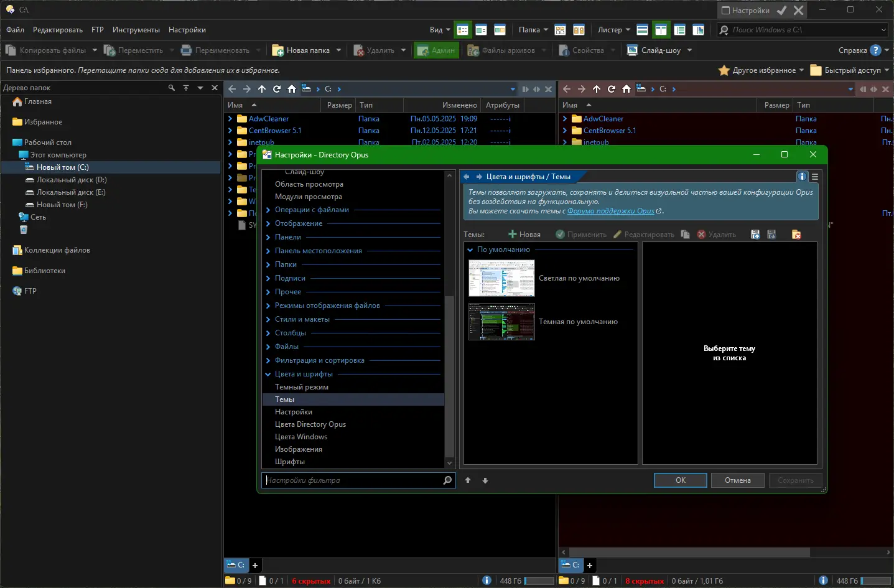Image resolution: width=894 pixels, height=588 pixels.
Task: Open the Инструменты menu
Action: pyautogui.click(x=136, y=30)
